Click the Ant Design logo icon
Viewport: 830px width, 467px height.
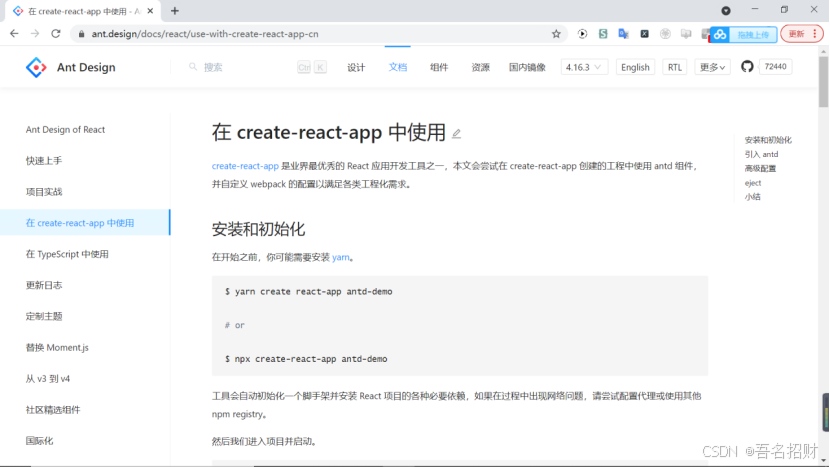point(36,67)
